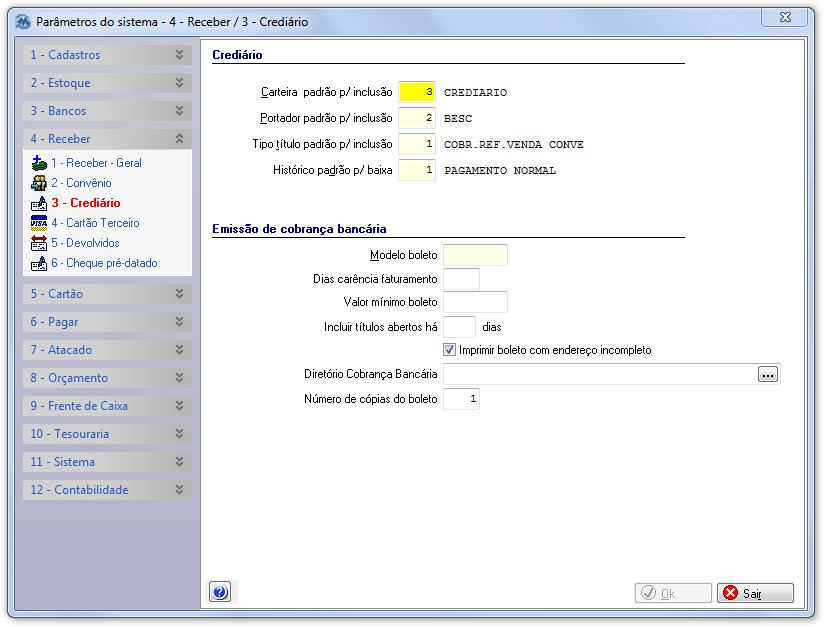Click the Visa Cartão Terceiro icon

click(x=39, y=223)
